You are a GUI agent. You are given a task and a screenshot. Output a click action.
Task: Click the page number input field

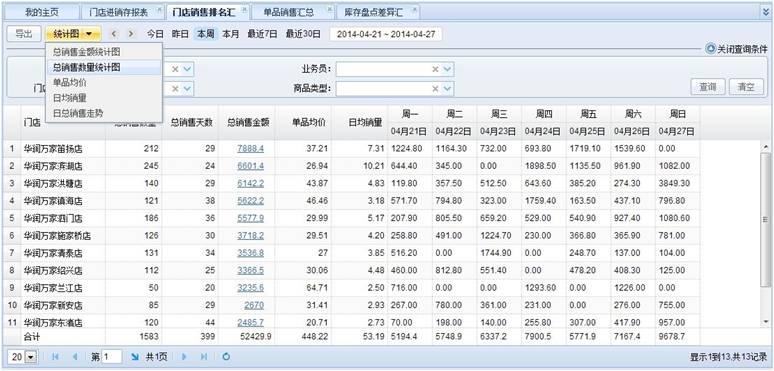[112, 357]
